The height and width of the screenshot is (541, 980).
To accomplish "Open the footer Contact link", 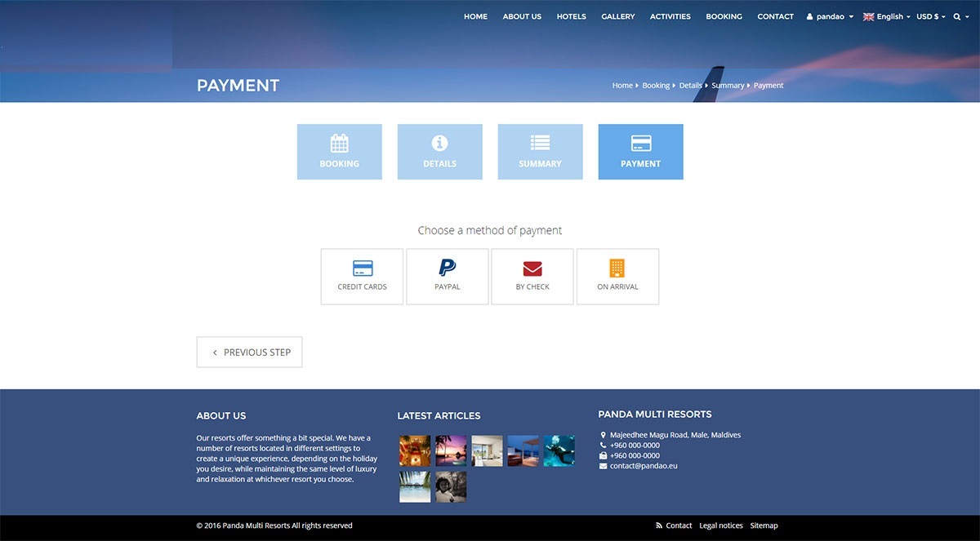I will click(679, 525).
